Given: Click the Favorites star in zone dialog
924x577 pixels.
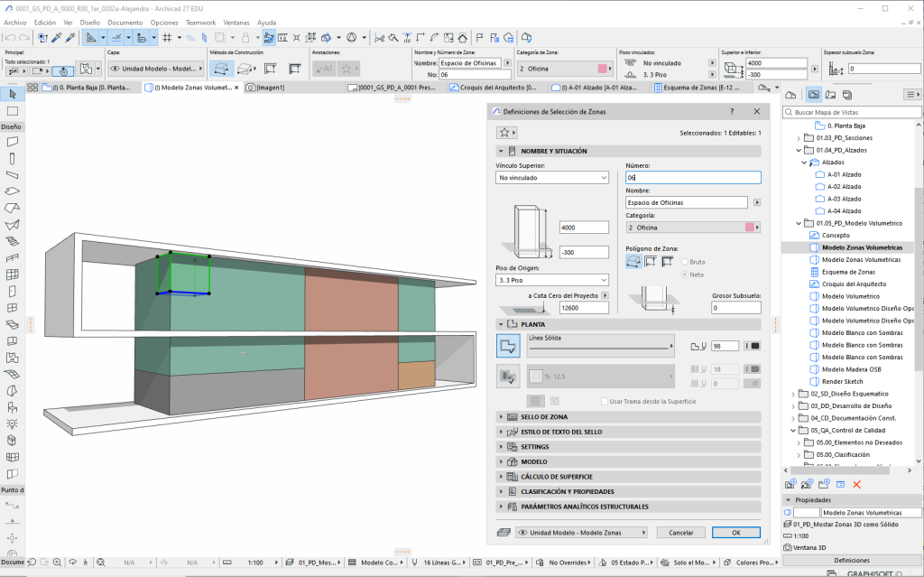Looking at the screenshot, I should [504, 133].
